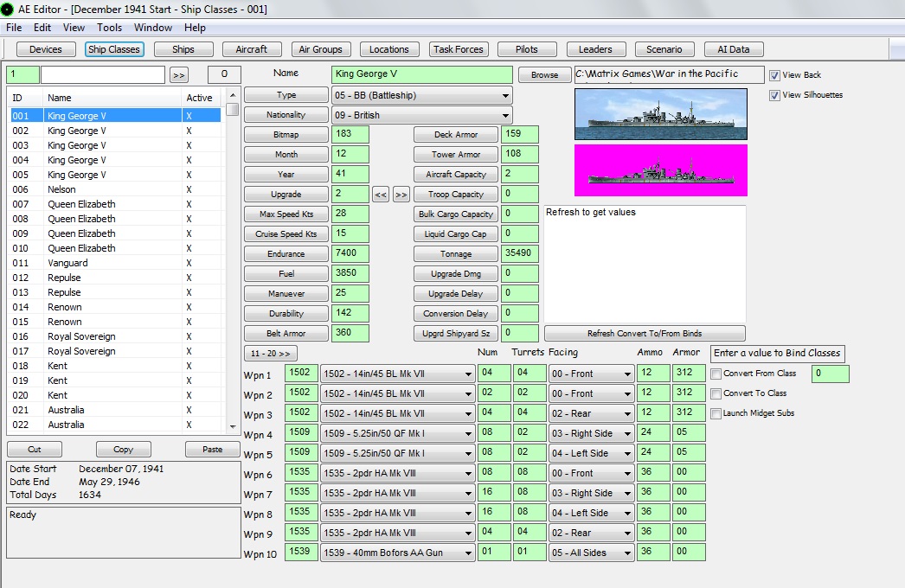Go to the previous upgrade with the << button
905x588 pixels.
pos(381,195)
